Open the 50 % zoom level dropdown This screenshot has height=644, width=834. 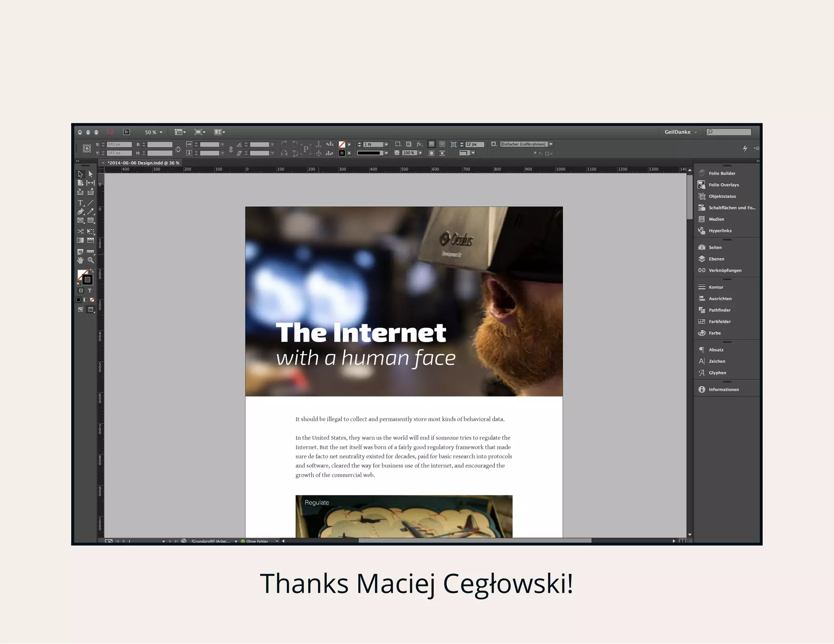click(x=154, y=132)
